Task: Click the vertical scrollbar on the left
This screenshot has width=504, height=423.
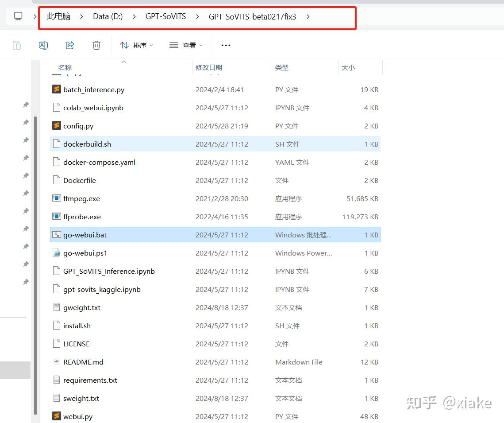Action: point(36,244)
